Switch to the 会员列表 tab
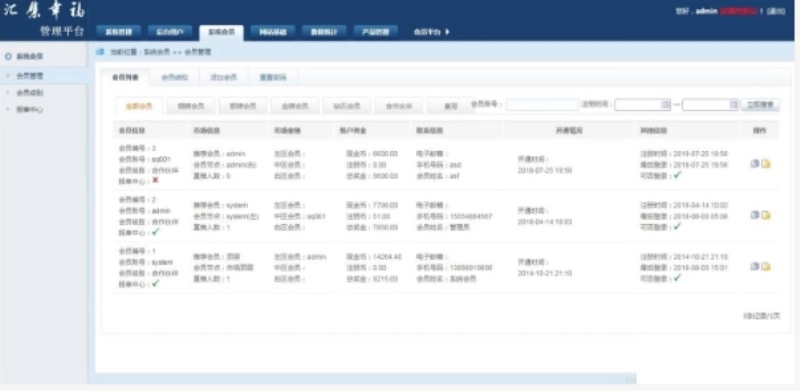Image resolution: width=800 pixels, height=391 pixels. point(125,78)
